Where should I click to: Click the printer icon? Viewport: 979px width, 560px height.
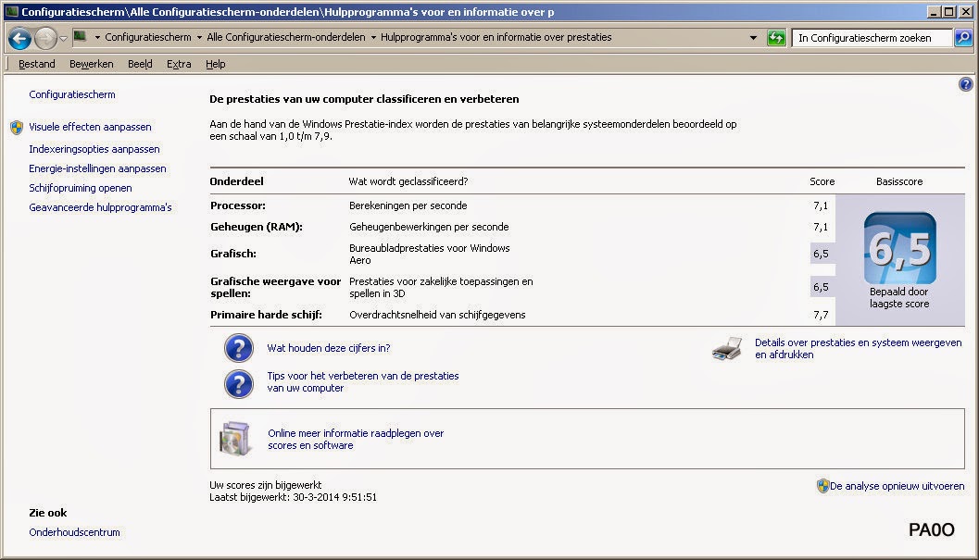coord(727,348)
